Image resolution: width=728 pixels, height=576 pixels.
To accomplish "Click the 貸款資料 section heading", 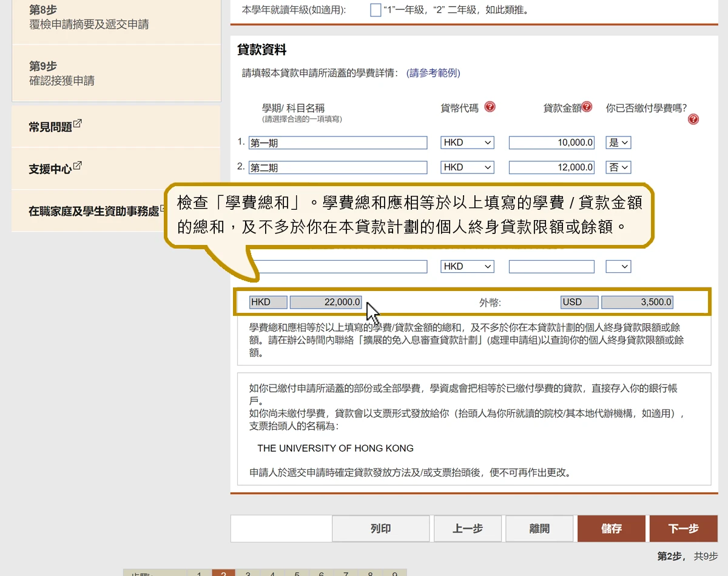I will click(x=262, y=50).
